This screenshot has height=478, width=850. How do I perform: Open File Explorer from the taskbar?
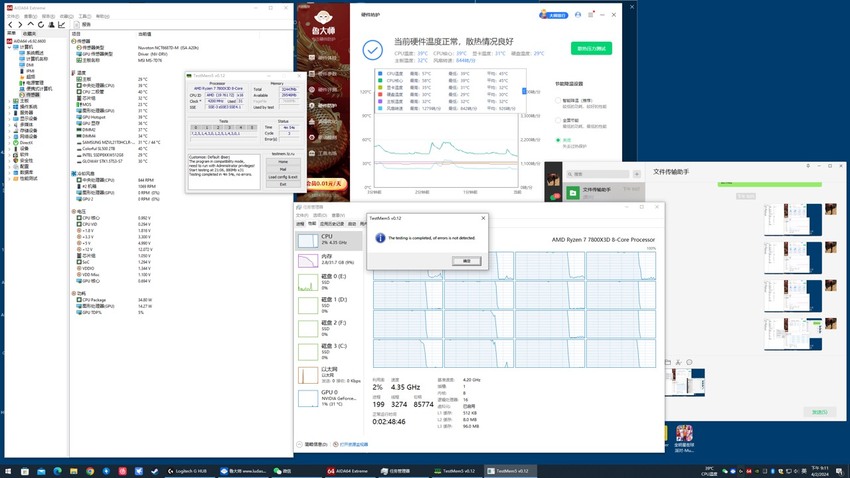[x=73, y=471]
